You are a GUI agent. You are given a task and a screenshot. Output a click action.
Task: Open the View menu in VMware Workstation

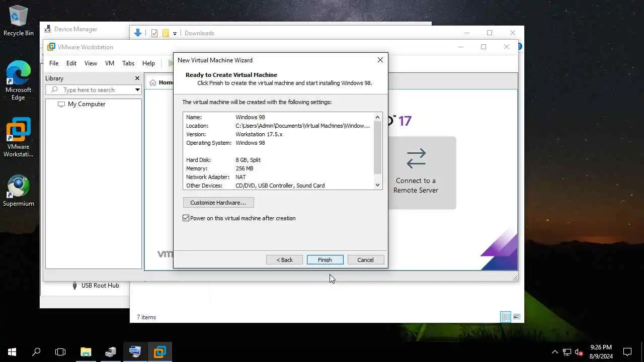pyautogui.click(x=91, y=63)
